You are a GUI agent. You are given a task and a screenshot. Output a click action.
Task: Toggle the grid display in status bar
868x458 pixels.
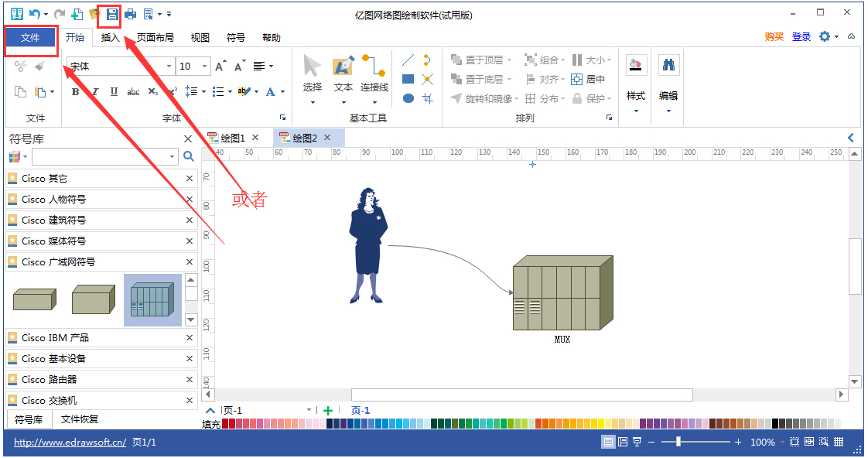click(839, 442)
